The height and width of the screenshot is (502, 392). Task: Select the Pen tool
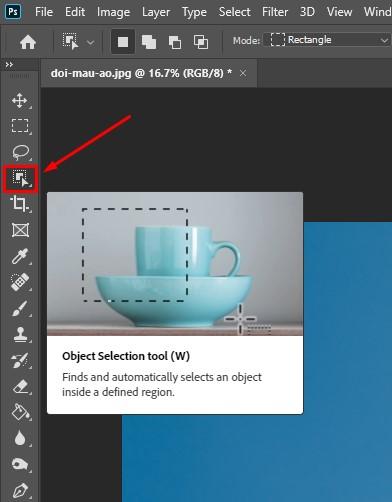tap(20, 491)
